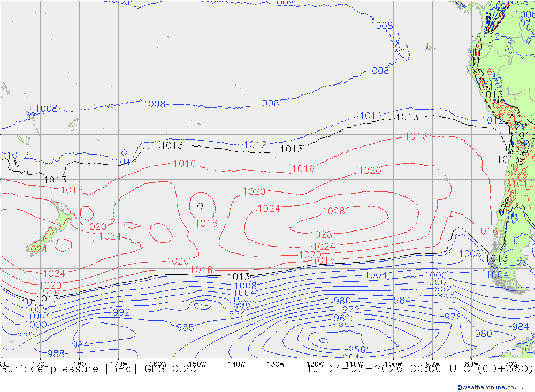535x392 pixels.
Task: Click the 110W longitude label
Action: click(354, 364)
